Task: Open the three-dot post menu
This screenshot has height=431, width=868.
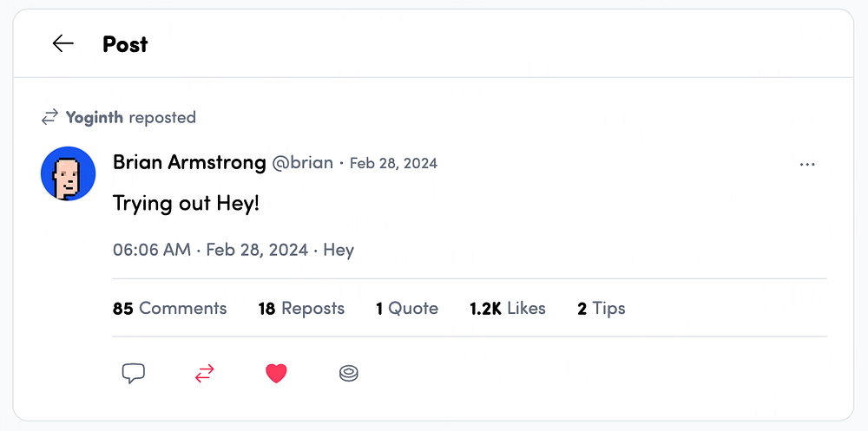Action: [807, 164]
